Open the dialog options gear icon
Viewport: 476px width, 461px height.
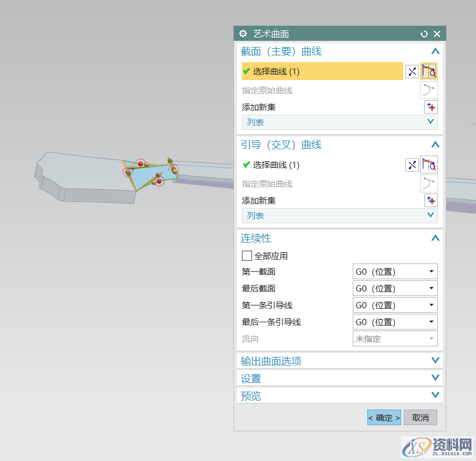[x=242, y=34]
